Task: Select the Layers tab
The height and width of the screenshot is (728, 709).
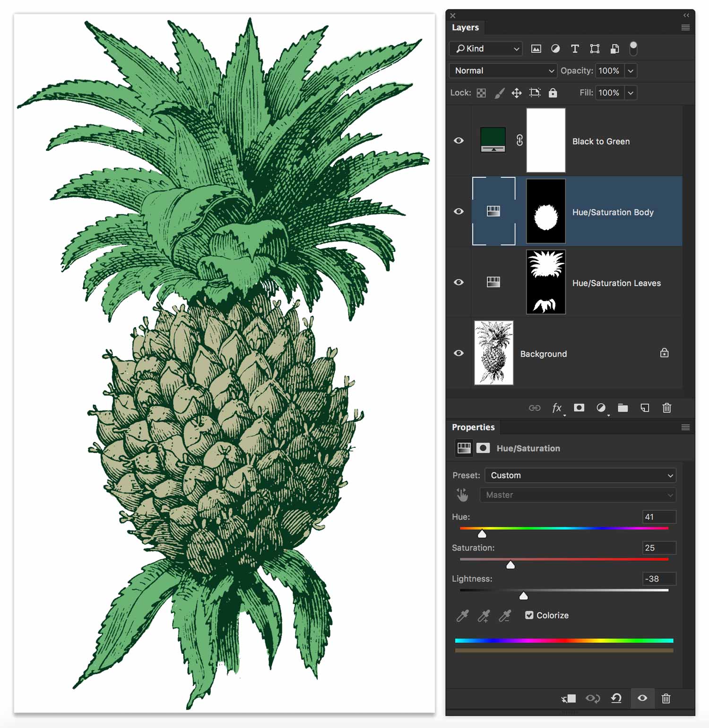Action: tap(466, 27)
